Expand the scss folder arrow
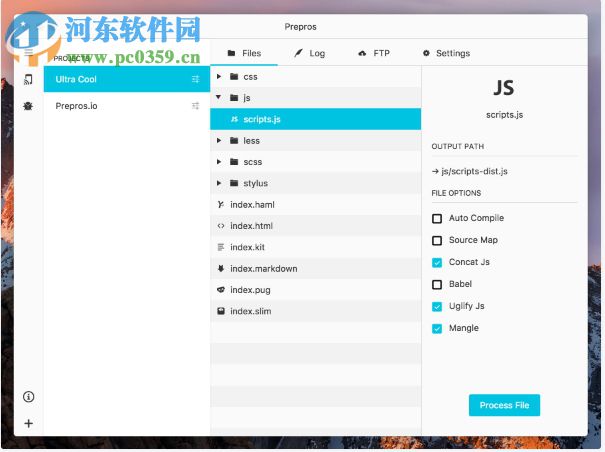Screen dimensions: 605x452 [x=219, y=162]
